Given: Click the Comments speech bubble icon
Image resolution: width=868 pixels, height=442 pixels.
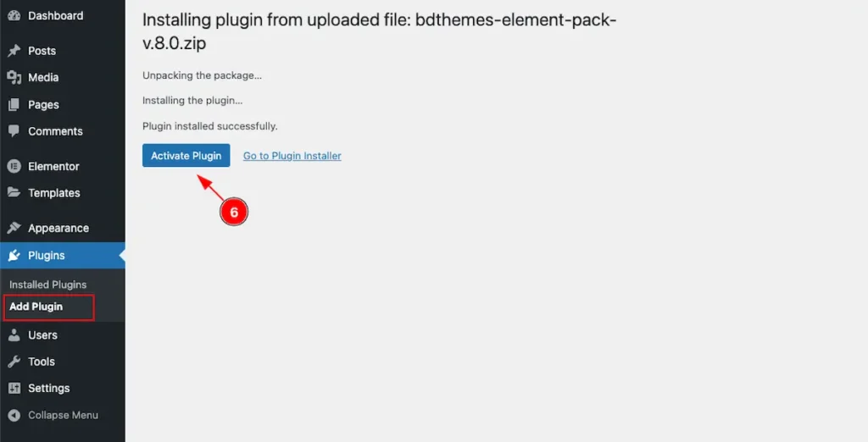Looking at the screenshot, I should click(x=14, y=131).
